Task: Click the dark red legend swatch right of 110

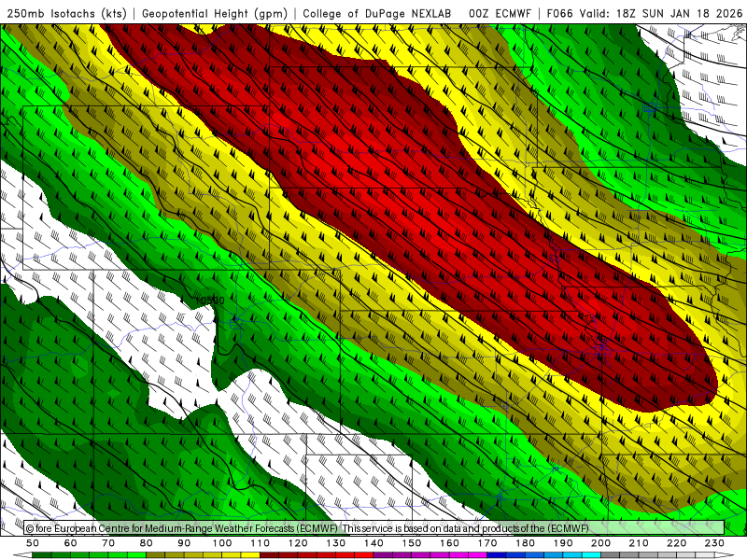Action: 269,555
